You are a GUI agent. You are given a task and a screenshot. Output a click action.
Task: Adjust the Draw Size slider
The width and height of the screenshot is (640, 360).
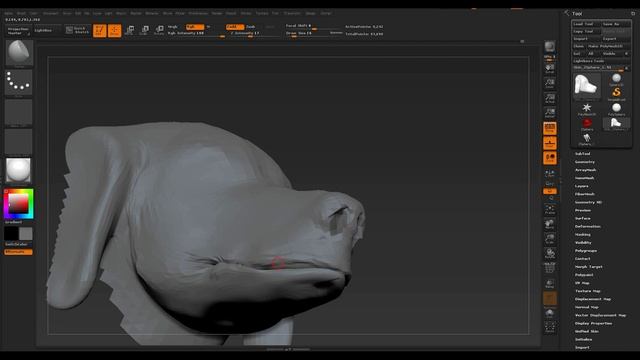tap(314, 33)
